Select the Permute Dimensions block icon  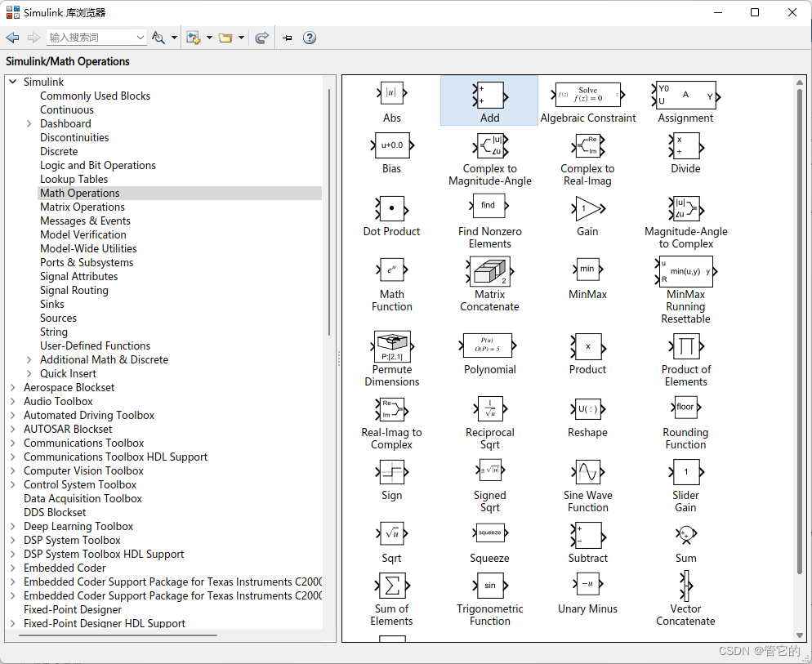(x=391, y=346)
